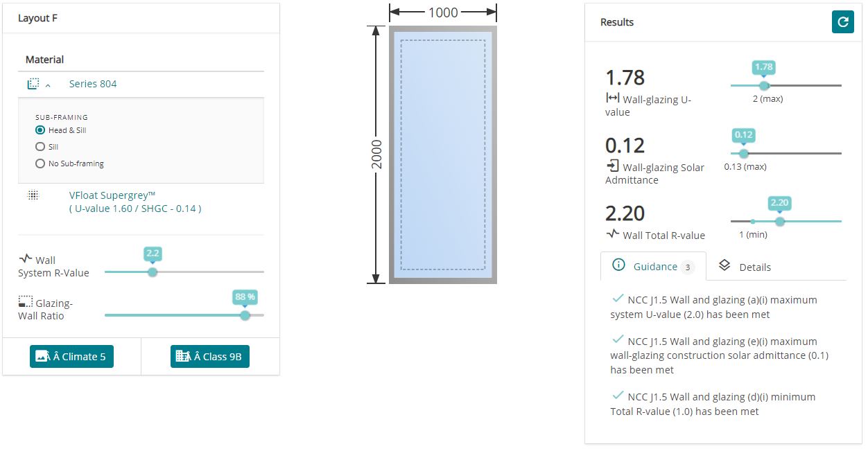
Task: Click the Glazing-Wall Ratio slider handle
Action: click(x=245, y=315)
